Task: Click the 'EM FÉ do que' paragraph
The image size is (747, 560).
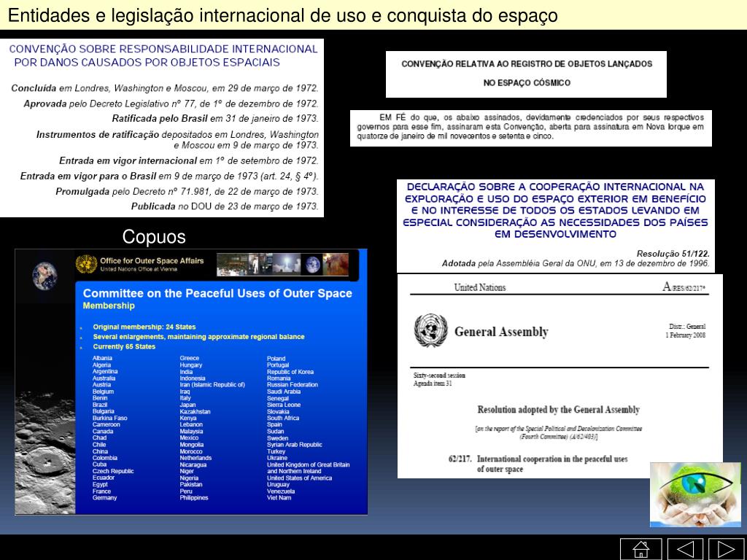Action: point(530,127)
